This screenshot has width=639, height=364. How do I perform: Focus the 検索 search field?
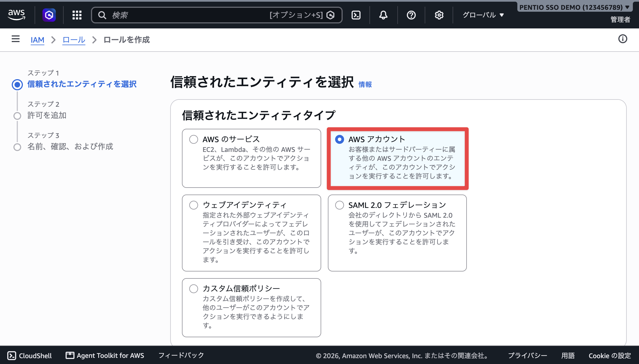217,15
